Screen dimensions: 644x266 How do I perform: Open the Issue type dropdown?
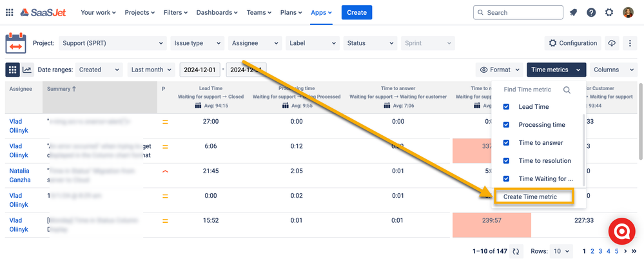[197, 43]
